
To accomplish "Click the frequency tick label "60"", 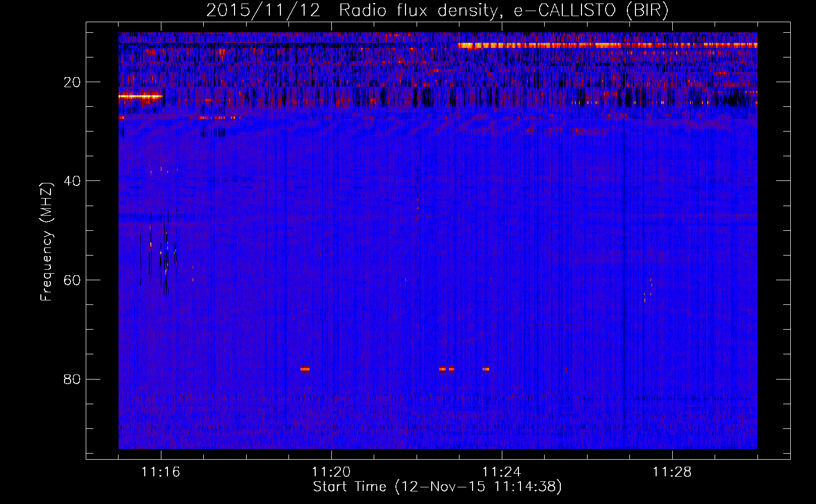I will (73, 280).
